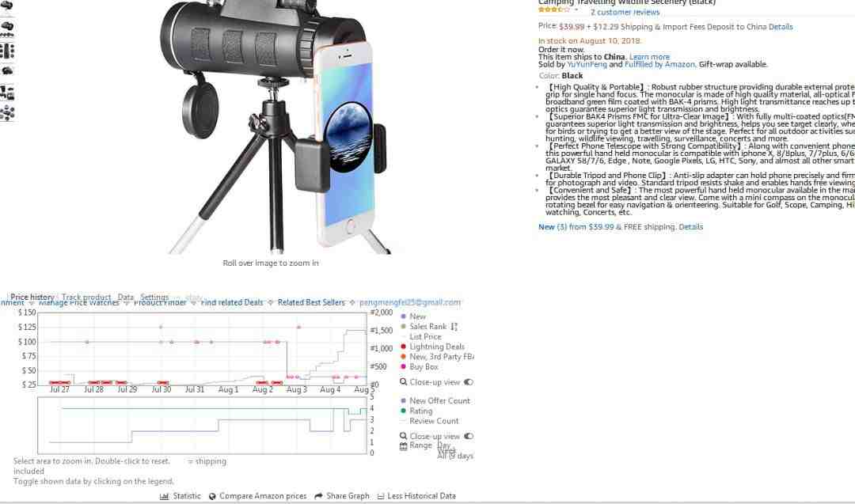855x504 pixels.
Task: Open Find related Deals
Action: (x=232, y=302)
